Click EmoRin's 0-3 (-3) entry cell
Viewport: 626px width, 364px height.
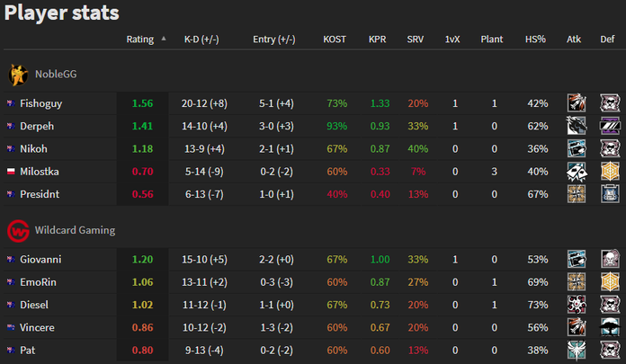pyautogui.click(x=277, y=282)
